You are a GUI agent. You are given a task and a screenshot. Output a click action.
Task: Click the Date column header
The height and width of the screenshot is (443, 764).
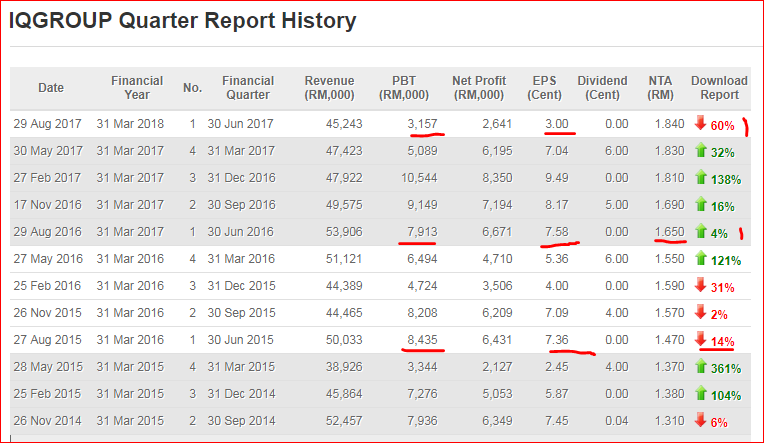click(51, 88)
